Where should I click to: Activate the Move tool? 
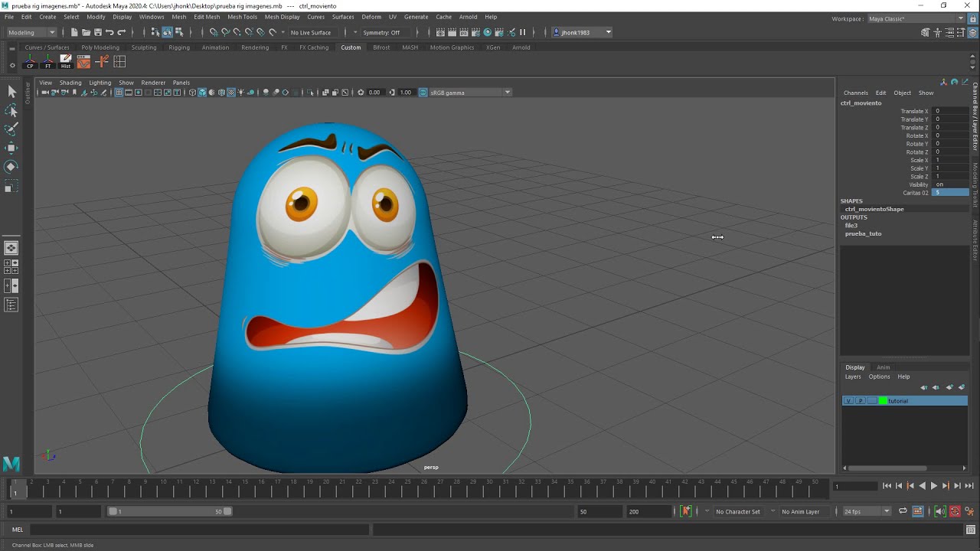[11, 148]
